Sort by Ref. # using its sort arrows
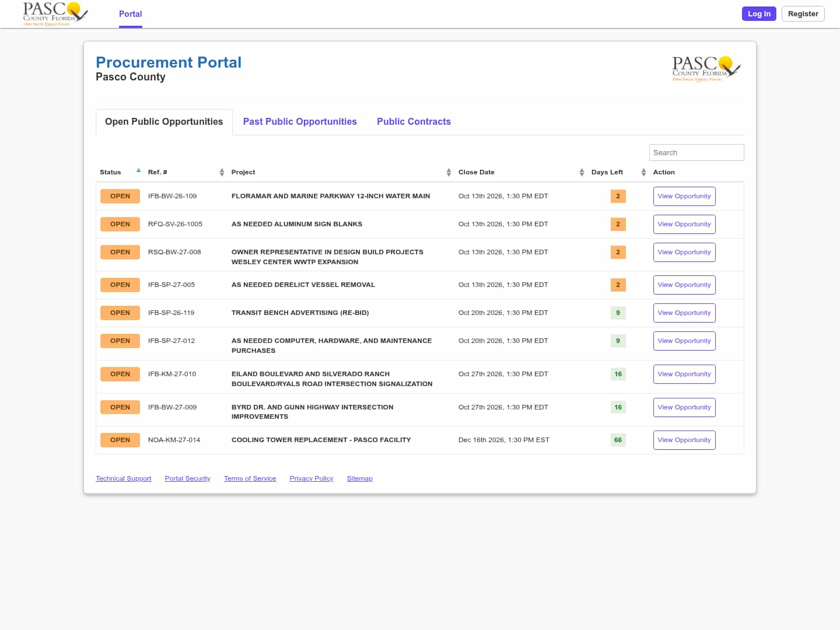The width and height of the screenshot is (840, 630). (222, 172)
